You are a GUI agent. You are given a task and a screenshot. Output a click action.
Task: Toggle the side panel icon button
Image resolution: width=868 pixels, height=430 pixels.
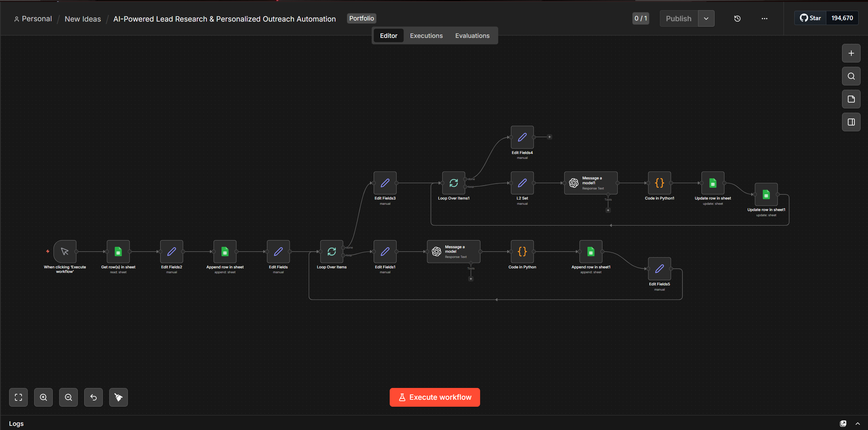tap(851, 122)
